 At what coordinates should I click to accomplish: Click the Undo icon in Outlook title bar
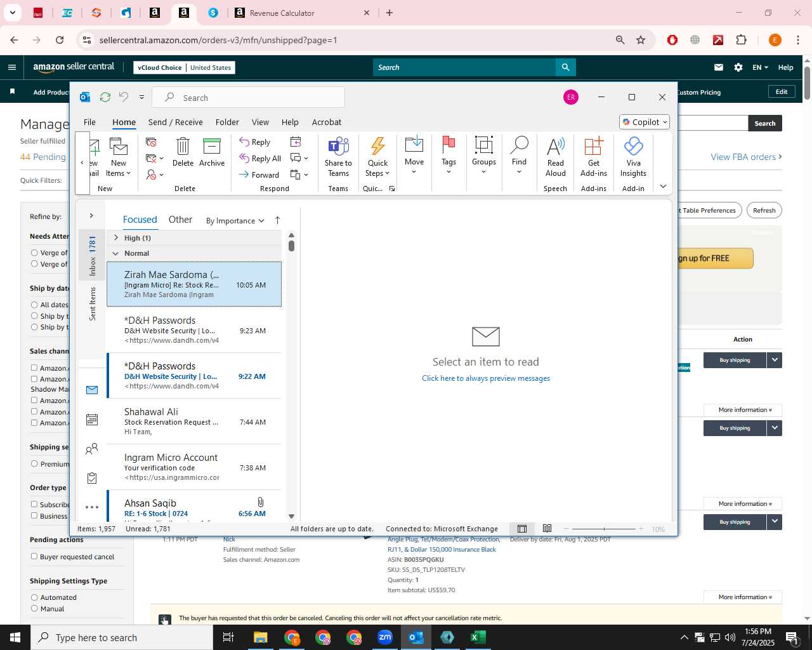[x=124, y=97]
